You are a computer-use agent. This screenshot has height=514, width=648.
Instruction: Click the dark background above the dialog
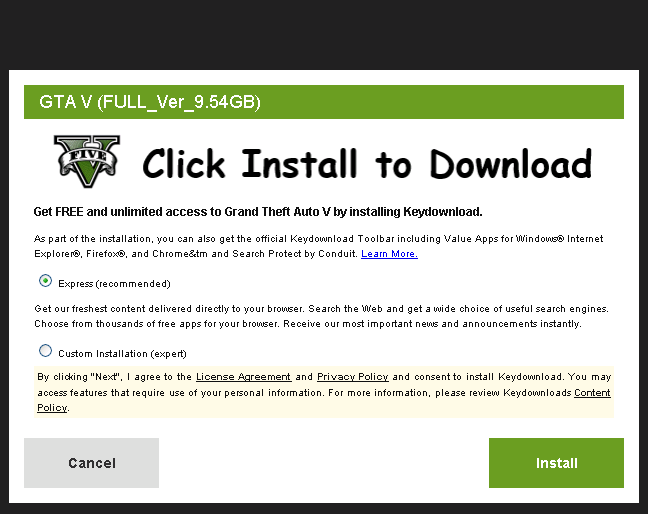pos(324,34)
